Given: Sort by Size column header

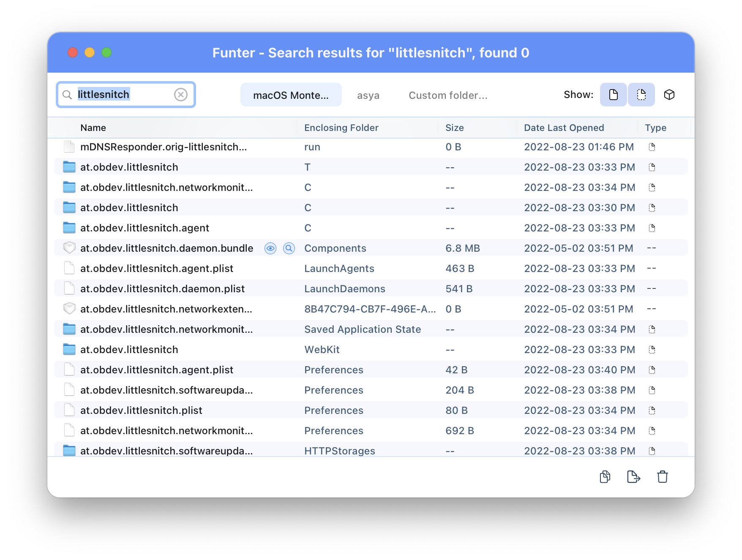Looking at the screenshot, I should point(455,128).
